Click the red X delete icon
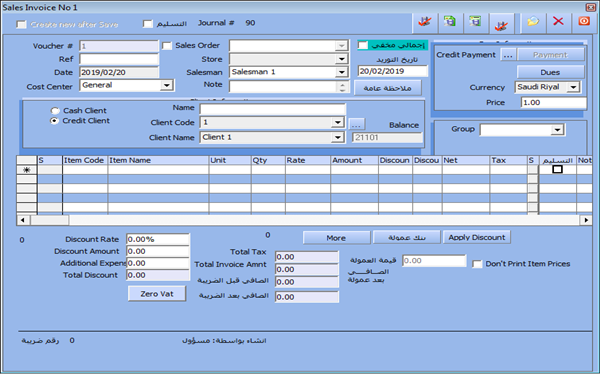 click(558, 22)
